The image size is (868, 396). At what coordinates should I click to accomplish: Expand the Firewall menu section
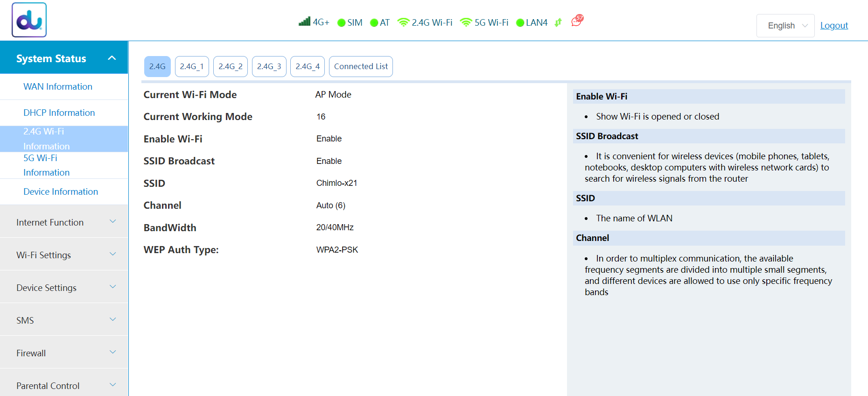[64, 353]
